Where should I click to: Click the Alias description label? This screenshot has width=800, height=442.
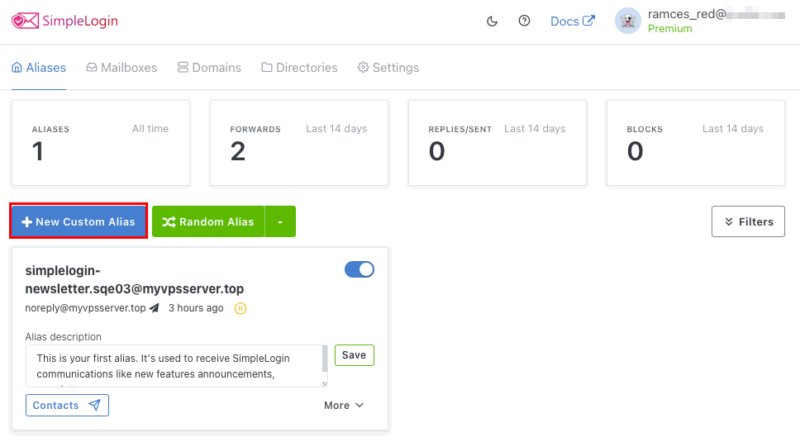(x=63, y=337)
